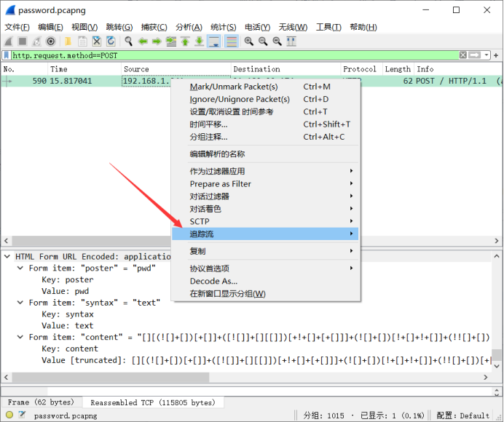Image resolution: width=504 pixels, height=422 pixels.
Task: Click capture file properties status icon
Action: coord(22,415)
